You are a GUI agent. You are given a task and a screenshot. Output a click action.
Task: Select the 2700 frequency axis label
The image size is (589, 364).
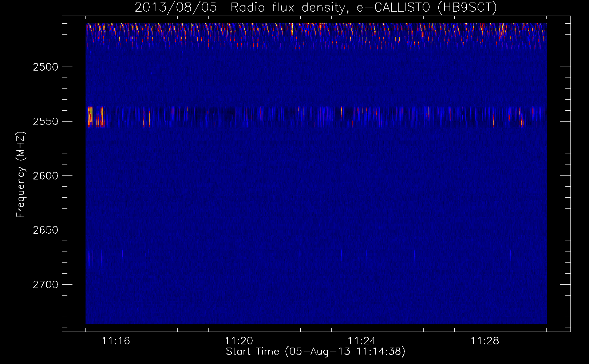[x=46, y=285]
